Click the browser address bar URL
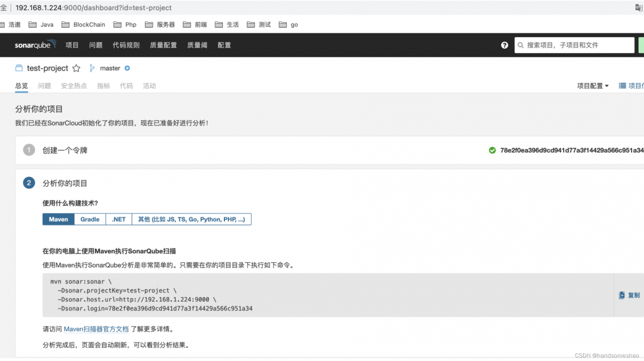 [x=94, y=8]
